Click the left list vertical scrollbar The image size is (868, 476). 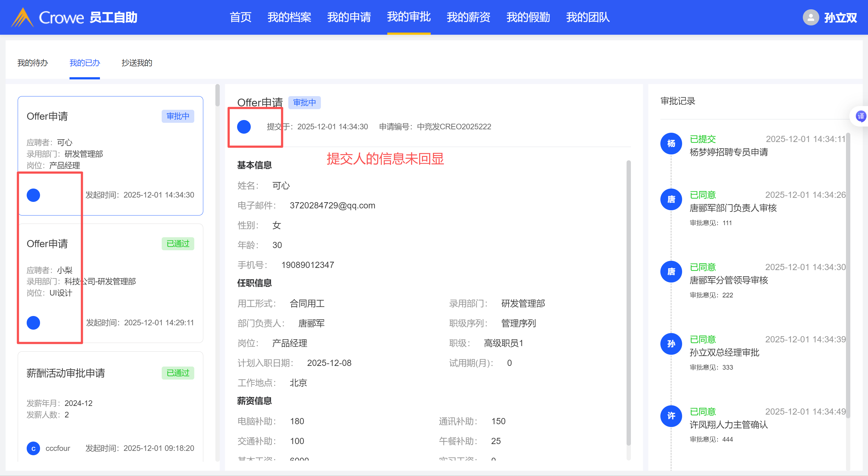click(x=217, y=96)
